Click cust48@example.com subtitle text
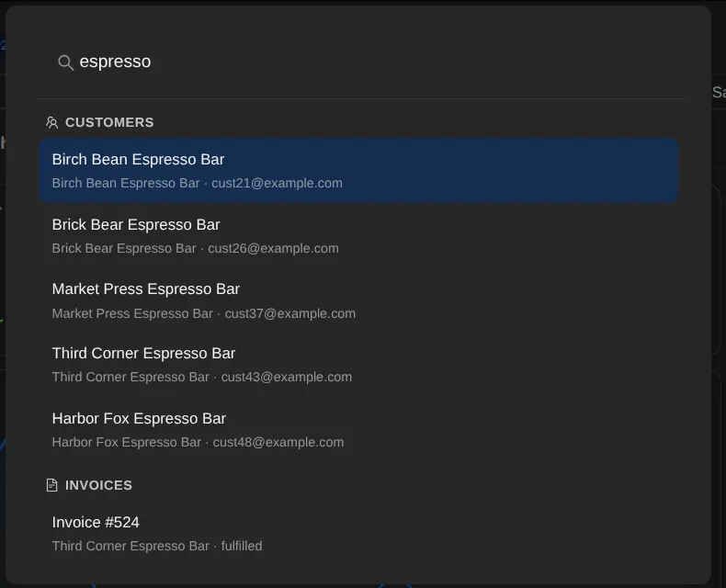This screenshot has width=726, height=588. (x=278, y=443)
